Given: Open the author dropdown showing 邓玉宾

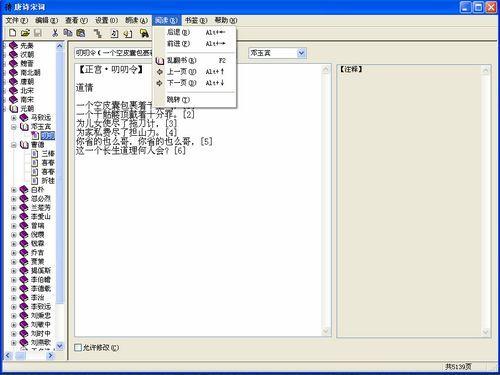Looking at the screenshot, I should tap(301, 53).
